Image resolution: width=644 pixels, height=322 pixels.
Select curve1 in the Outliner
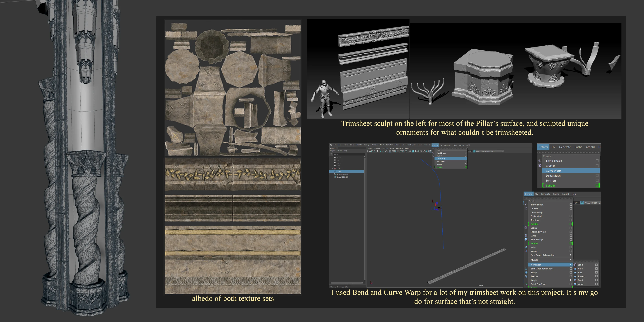pyautogui.click(x=346, y=171)
